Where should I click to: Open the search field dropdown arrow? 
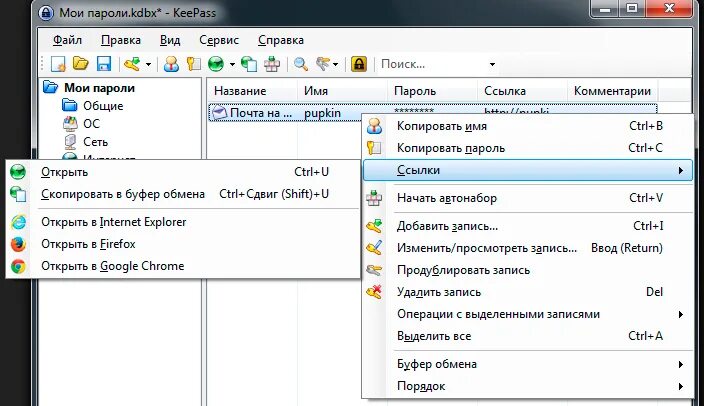pyautogui.click(x=492, y=64)
